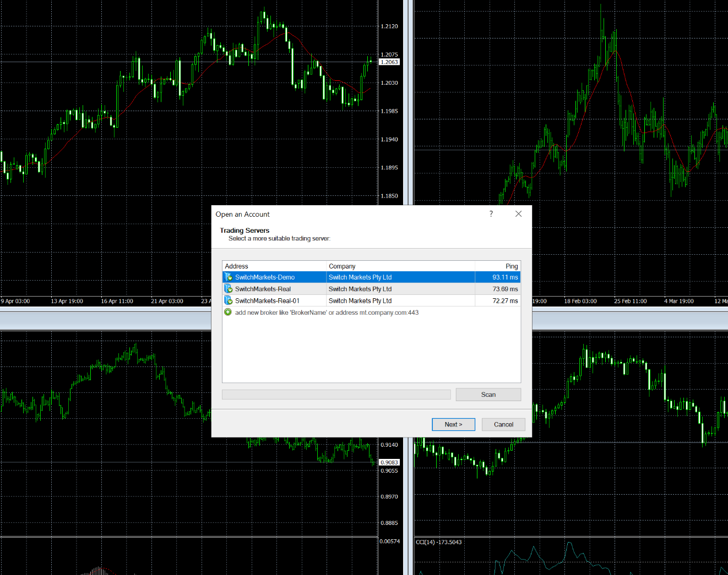Click the green add new broker icon
Viewport: 728px width, 575px height.
pyautogui.click(x=228, y=313)
